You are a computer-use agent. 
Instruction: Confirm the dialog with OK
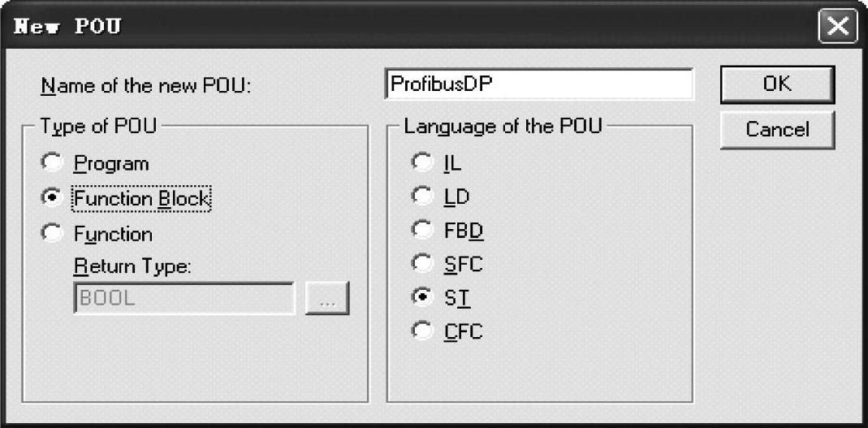[x=776, y=84]
